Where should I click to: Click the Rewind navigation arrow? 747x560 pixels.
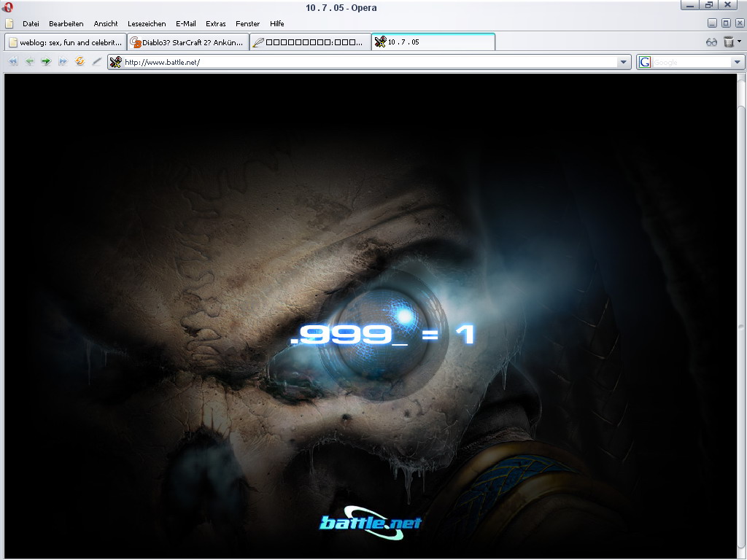[x=13, y=61]
